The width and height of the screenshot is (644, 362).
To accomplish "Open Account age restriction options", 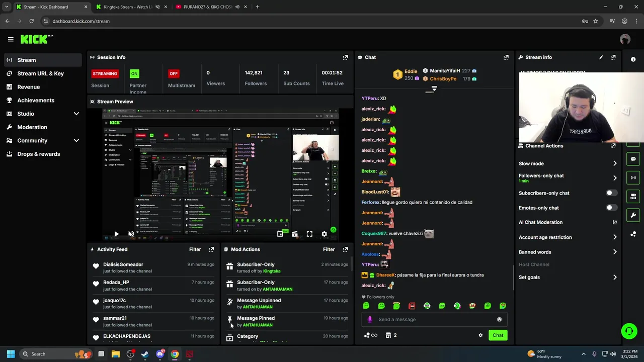I will tap(568, 237).
